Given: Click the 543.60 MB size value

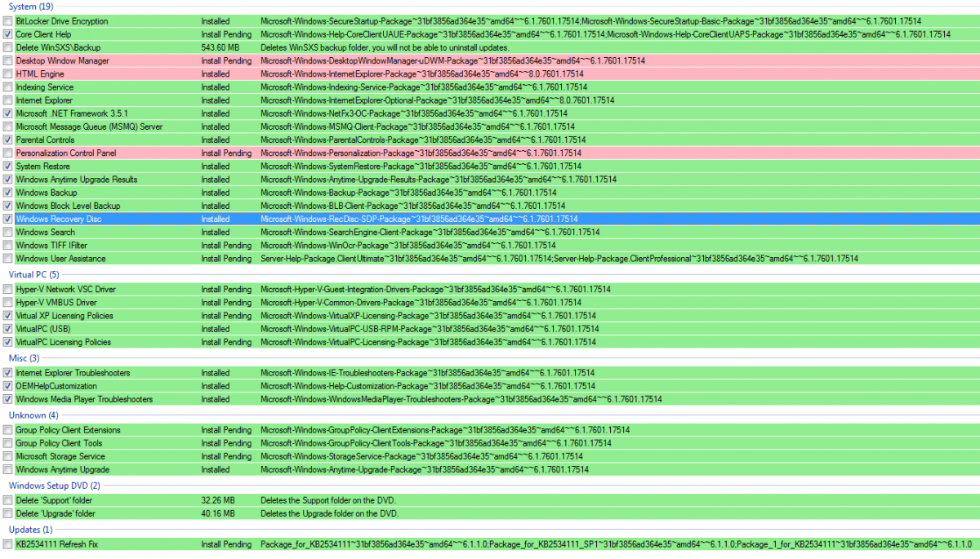Looking at the screenshot, I should 220,47.
